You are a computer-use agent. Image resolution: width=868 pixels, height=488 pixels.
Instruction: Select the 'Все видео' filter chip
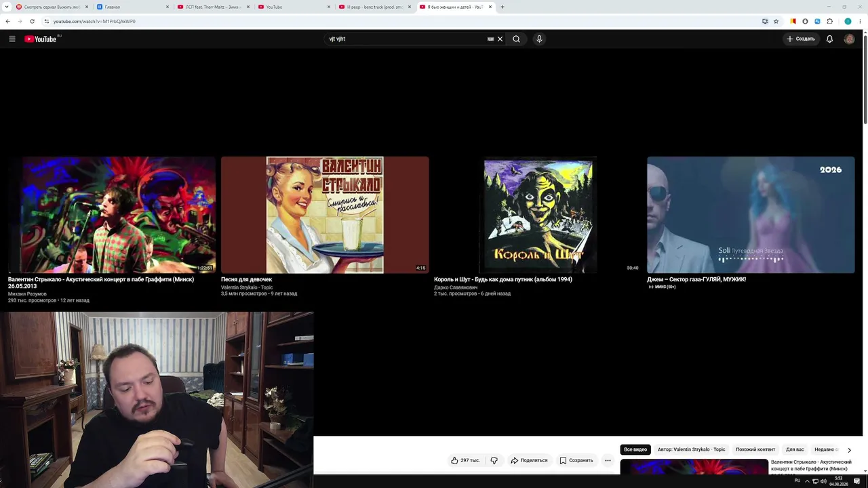point(635,449)
